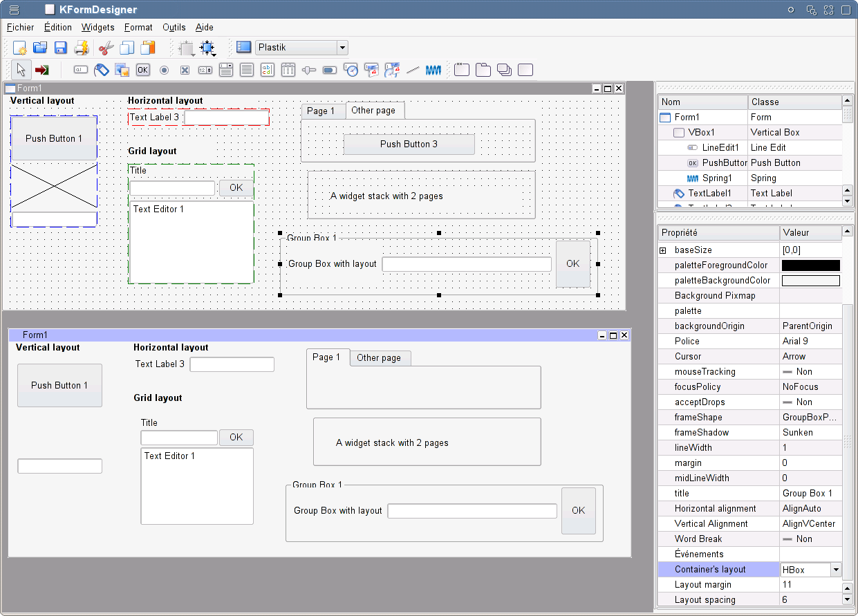This screenshot has width=858, height=616.
Task: Click OK in upper form's Group Box 1
Action: tap(573, 263)
